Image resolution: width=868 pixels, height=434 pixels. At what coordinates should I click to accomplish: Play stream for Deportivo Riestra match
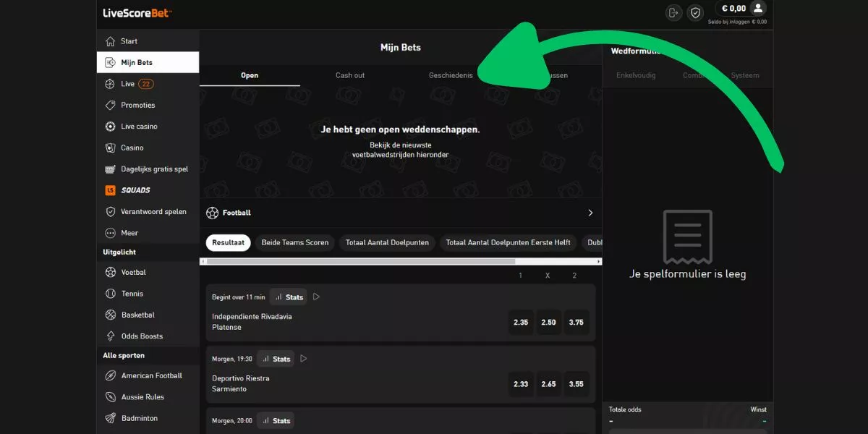coord(303,359)
